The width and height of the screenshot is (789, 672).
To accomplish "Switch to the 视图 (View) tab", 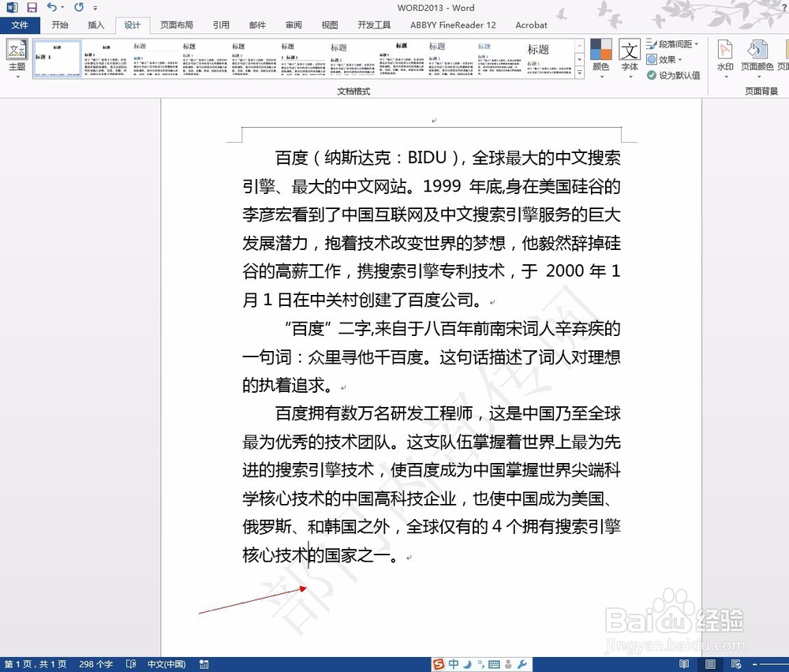I will coord(330,24).
